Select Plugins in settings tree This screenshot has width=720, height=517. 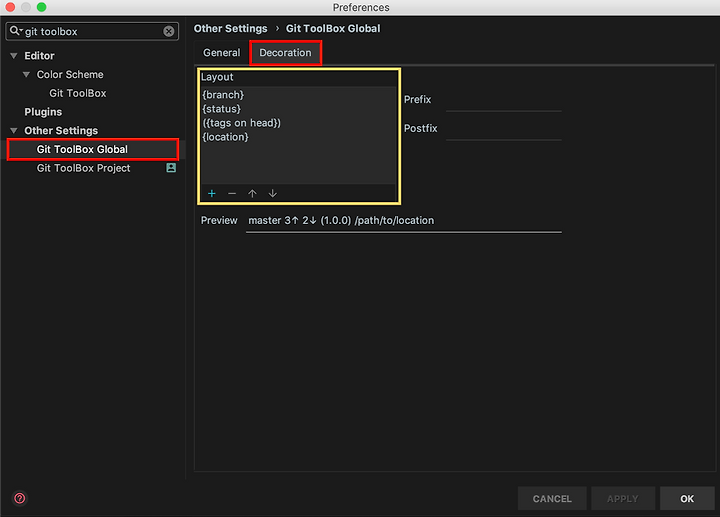coord(43,112)
